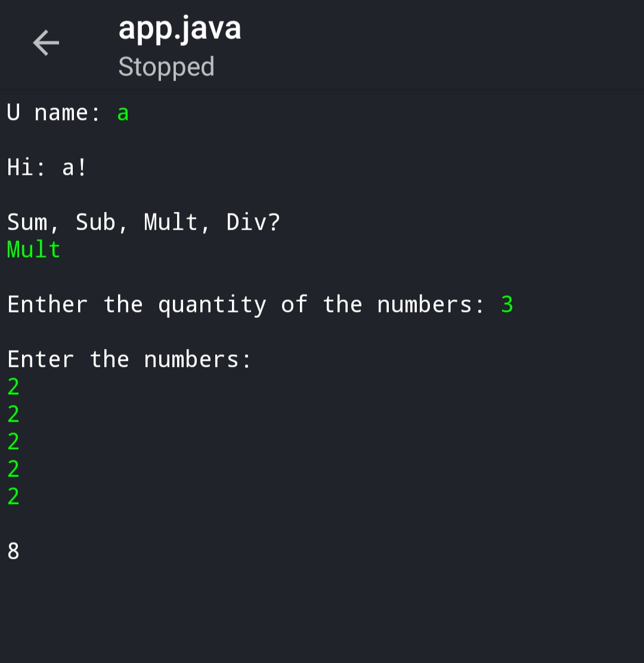Click 'Div?' in the operations prompt
The width and height of the screenshot is (644, 663).
click(253, 222)
